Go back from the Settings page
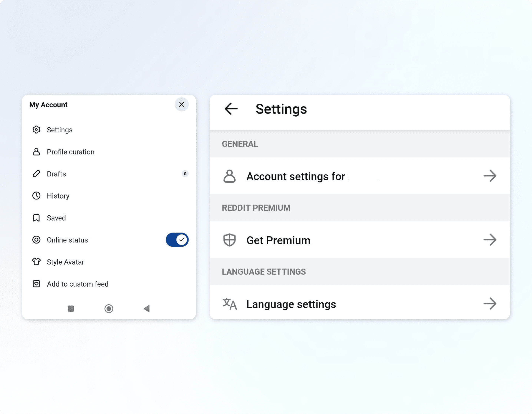Viewport: 532px width, 414px height. (231, 109)
